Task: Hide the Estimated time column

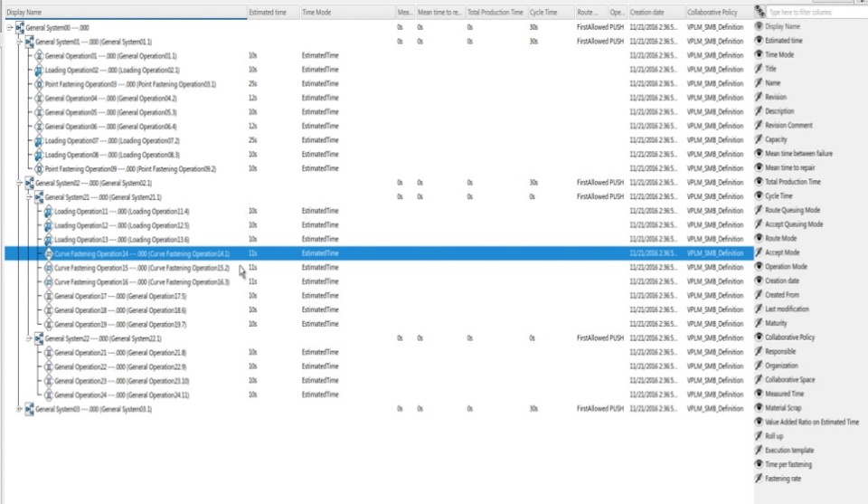Action: click(x=759, y=41)
